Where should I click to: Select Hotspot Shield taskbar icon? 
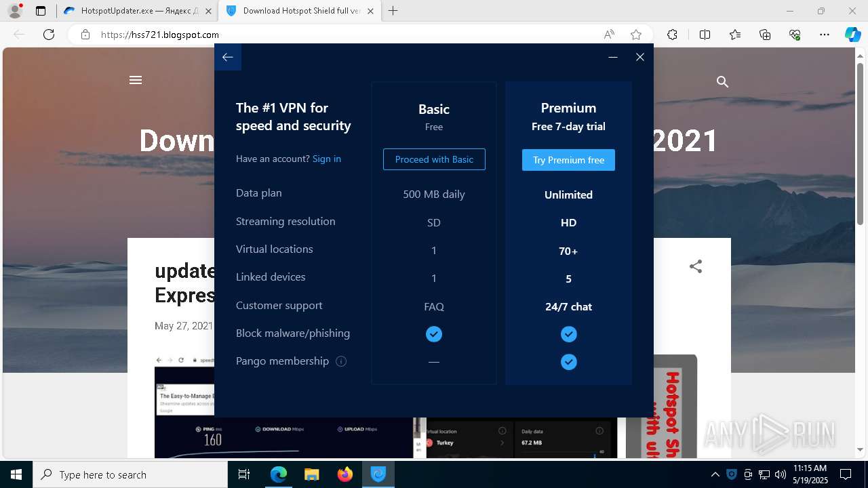click(x=378, y=474)
